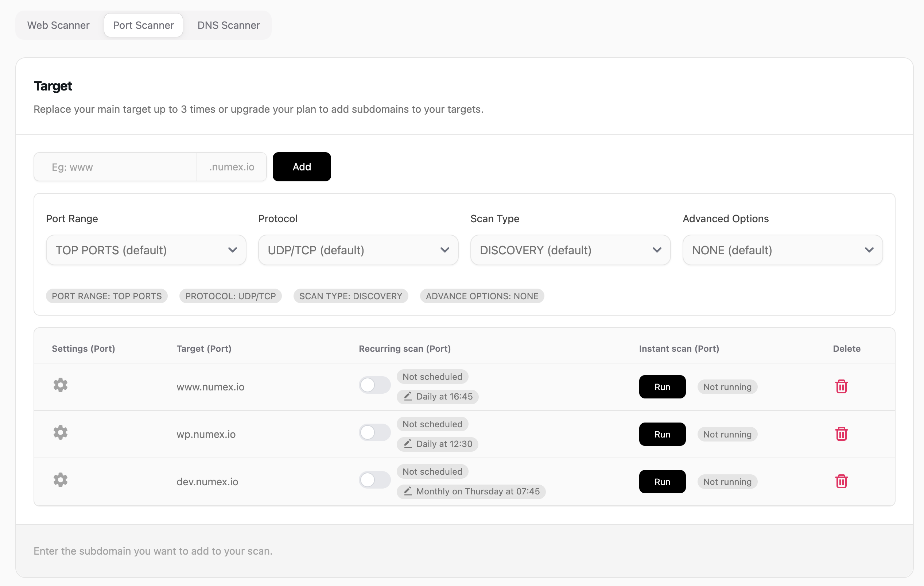Delete the wp.numex.io target
This screenshot has width=924, height=586.
point(841,434)
